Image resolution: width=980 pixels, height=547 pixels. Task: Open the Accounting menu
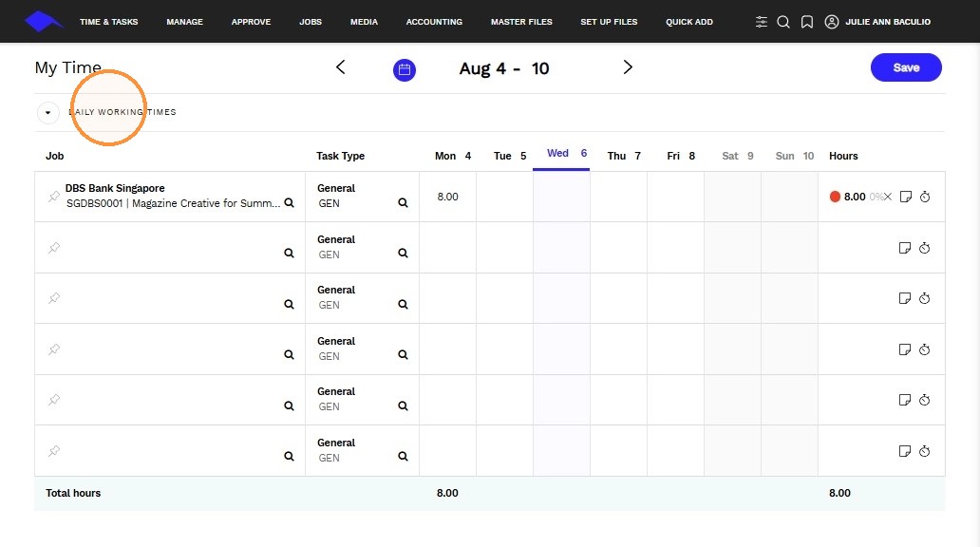point(434,22)
